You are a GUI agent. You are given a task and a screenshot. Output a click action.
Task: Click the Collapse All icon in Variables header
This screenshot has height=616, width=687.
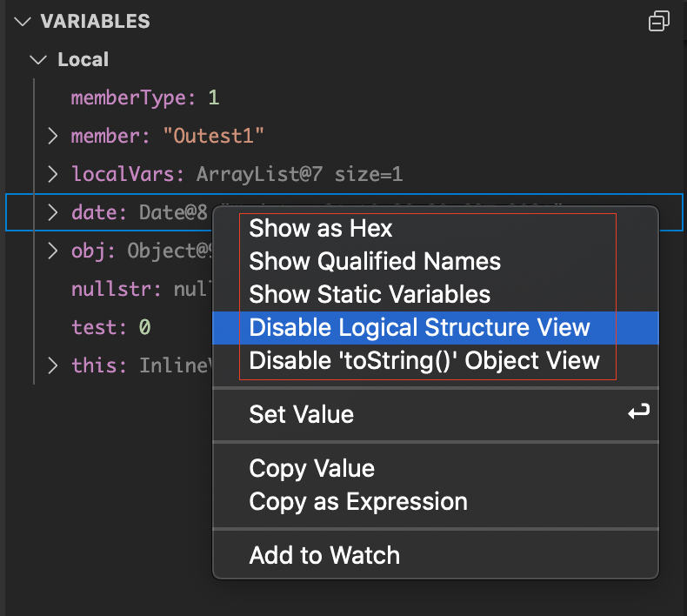(x=658, y=21)
